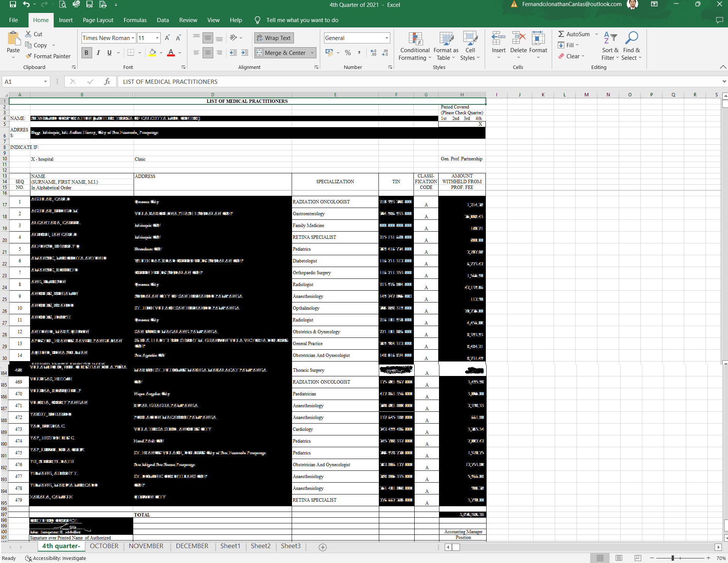
Task: Click the Fill button in Editing group
Action: click(568, 45)
